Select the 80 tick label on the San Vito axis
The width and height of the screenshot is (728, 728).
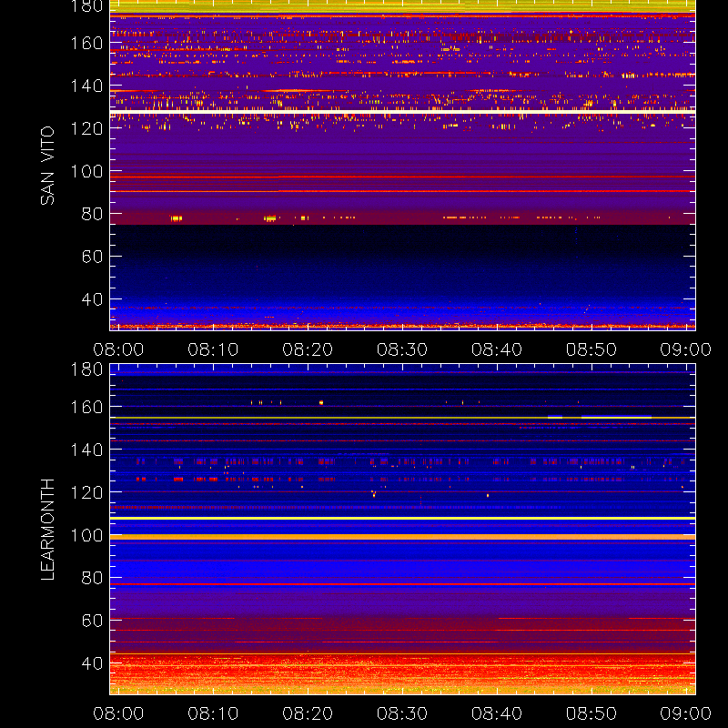click(x=92, y=214)
